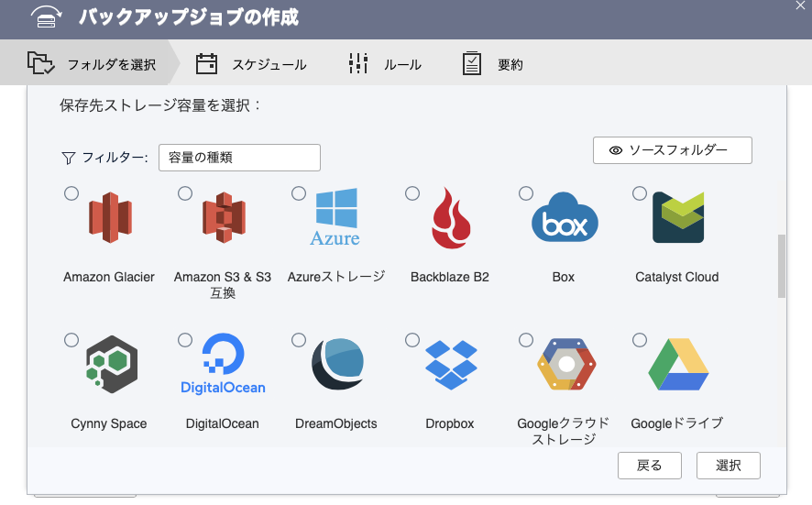Go to the 要約 step tab
This screenshot has width=812, height=505.
pyautogui.click(x=492, y=64)
